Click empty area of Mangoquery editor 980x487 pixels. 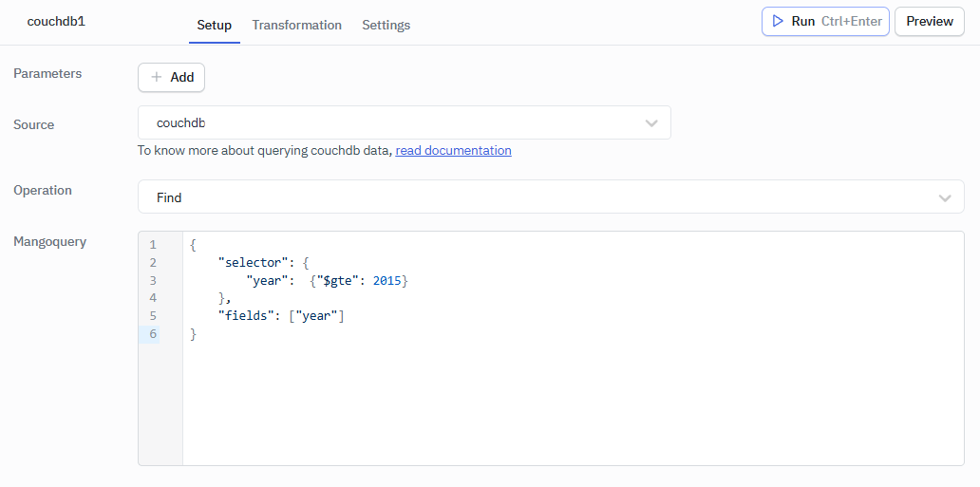coord(570,408)
